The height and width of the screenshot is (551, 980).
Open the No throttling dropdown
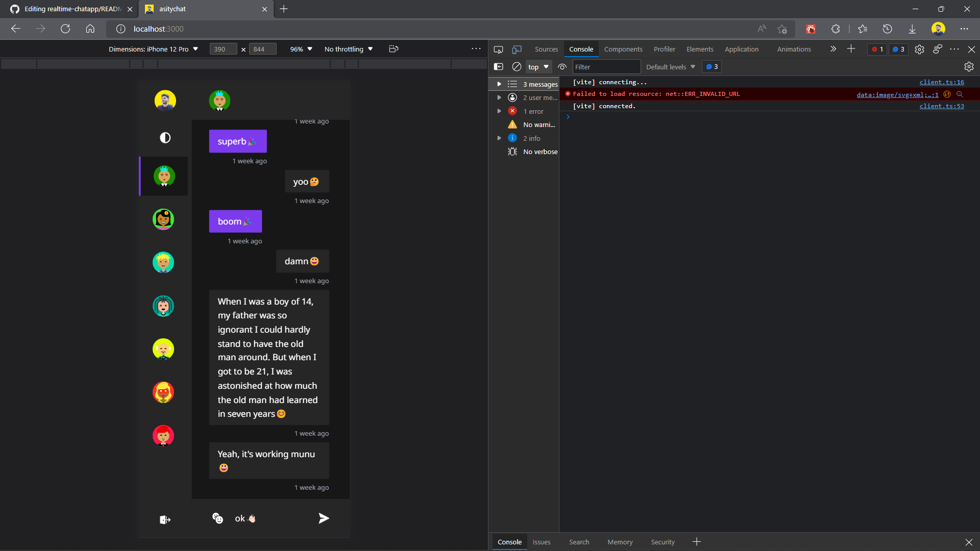coord(349,49)
